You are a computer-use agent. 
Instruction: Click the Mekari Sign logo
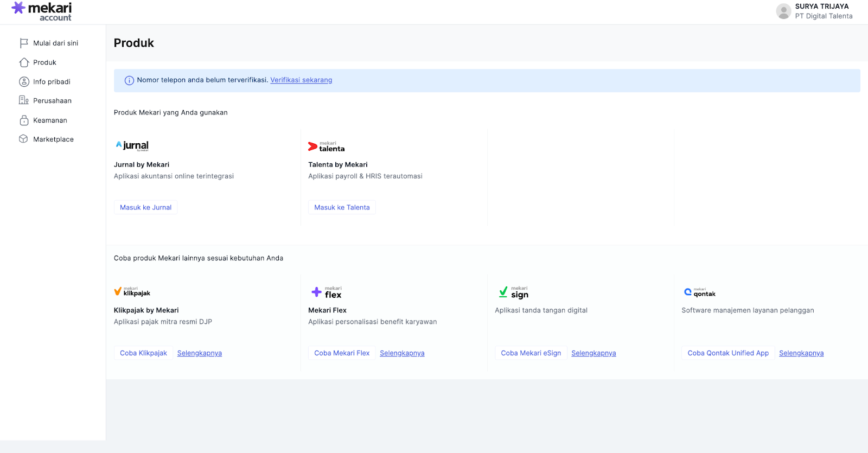(x=513, y=292)
